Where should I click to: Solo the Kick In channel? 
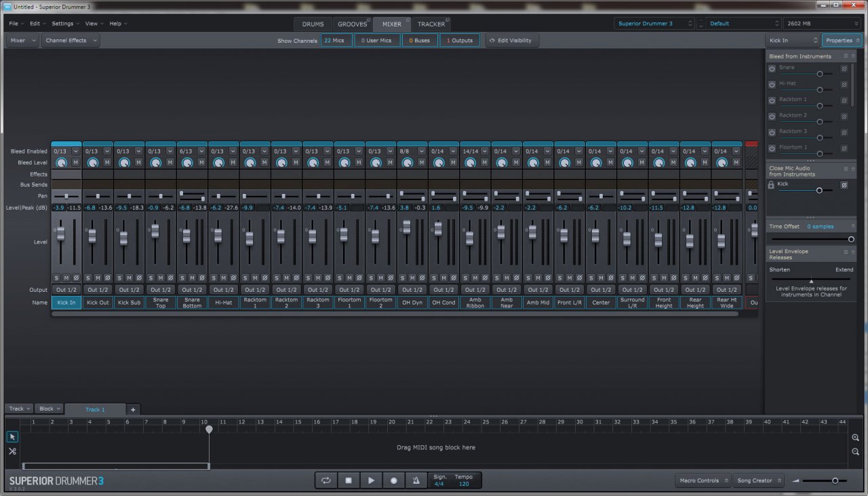[57, 278]
